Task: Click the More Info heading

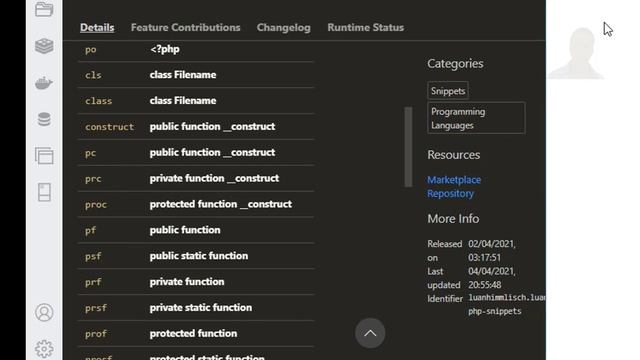Action: coord(453,219)
